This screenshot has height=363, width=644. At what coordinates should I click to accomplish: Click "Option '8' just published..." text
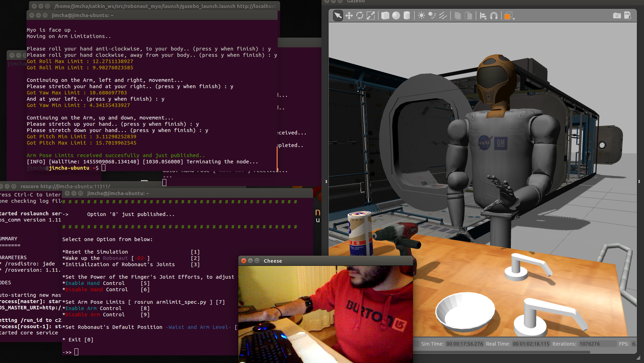coord(131,214)
